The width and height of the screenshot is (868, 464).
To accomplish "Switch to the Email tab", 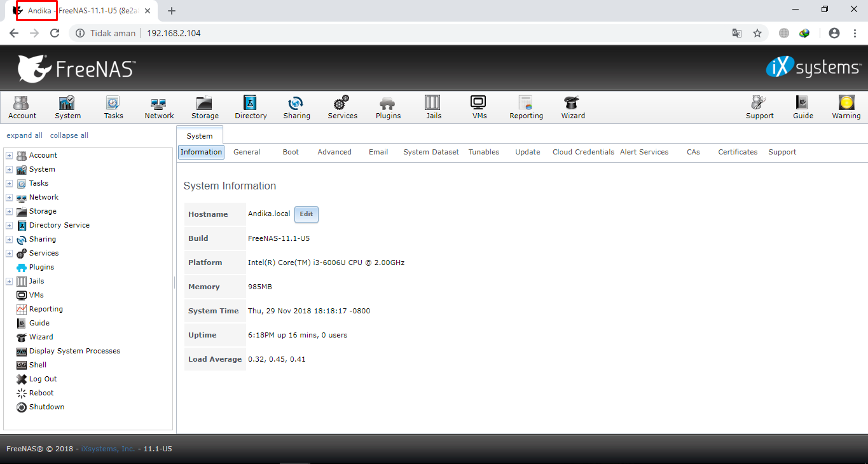I will (378, 152).
